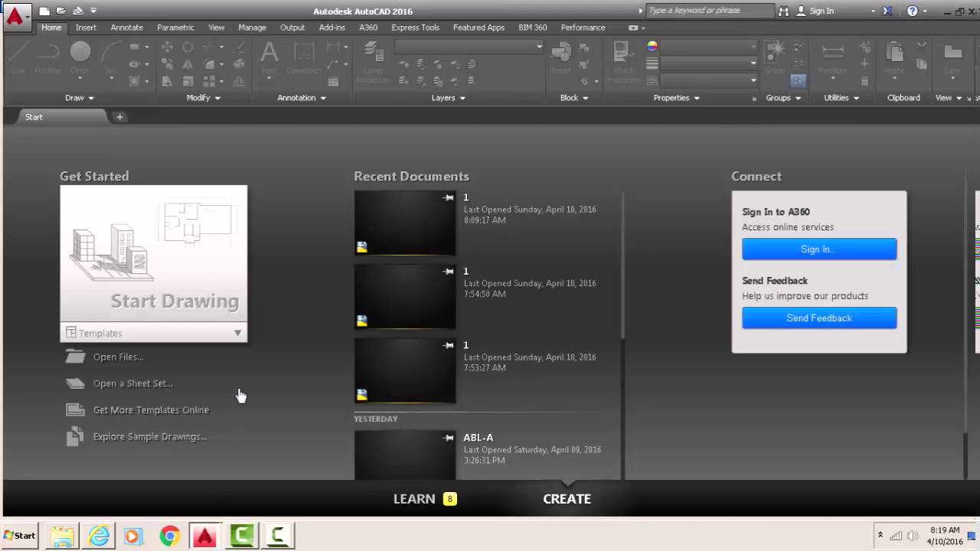Click the binoculars search icon
Image resolution: width=980 pixels, height=551 pixels.
coord(783,11)
